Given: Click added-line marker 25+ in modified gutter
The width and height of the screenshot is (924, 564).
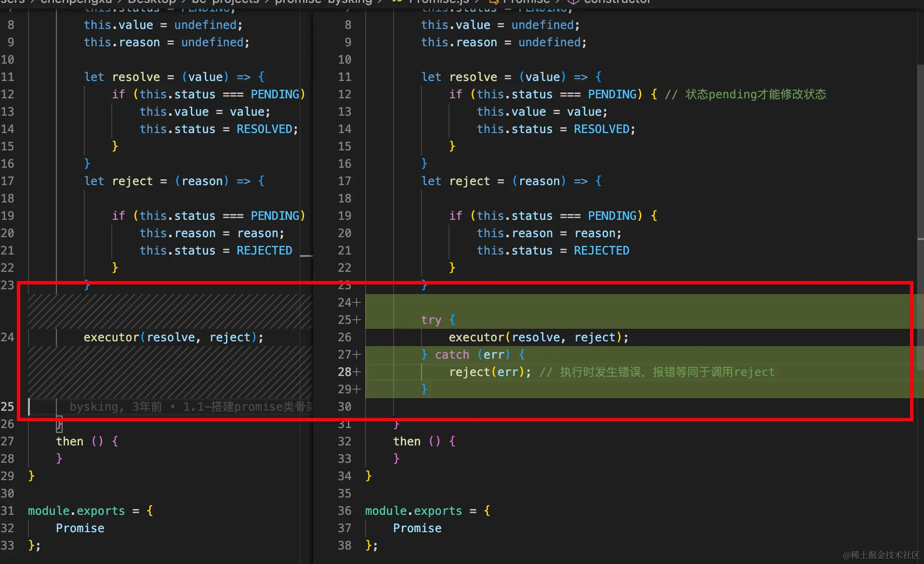Looking at the screenshot, I should click(349, 320).
